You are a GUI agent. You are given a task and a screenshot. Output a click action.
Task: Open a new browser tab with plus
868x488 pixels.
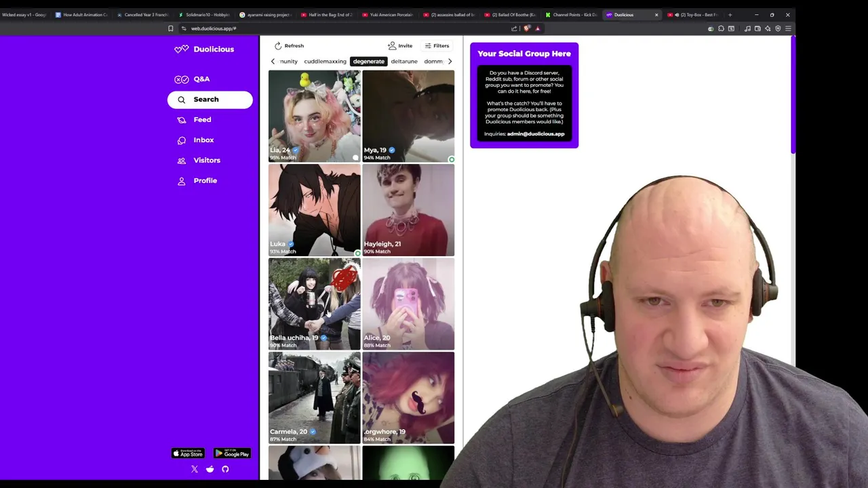coord(730,15)
